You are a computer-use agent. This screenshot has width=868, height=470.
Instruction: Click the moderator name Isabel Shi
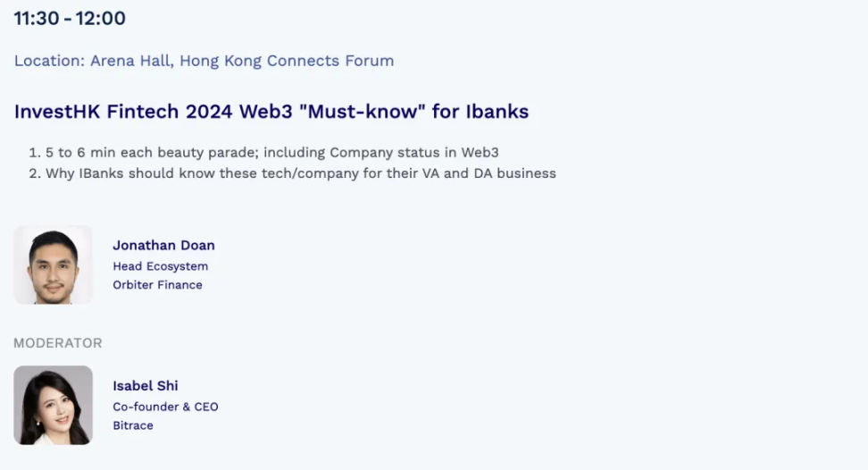(145, 385)
